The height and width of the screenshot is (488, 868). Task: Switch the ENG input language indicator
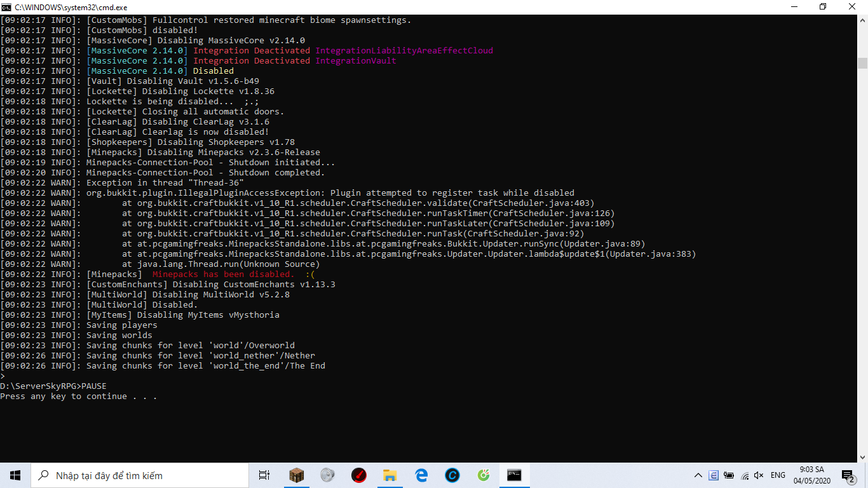(778, 475)
